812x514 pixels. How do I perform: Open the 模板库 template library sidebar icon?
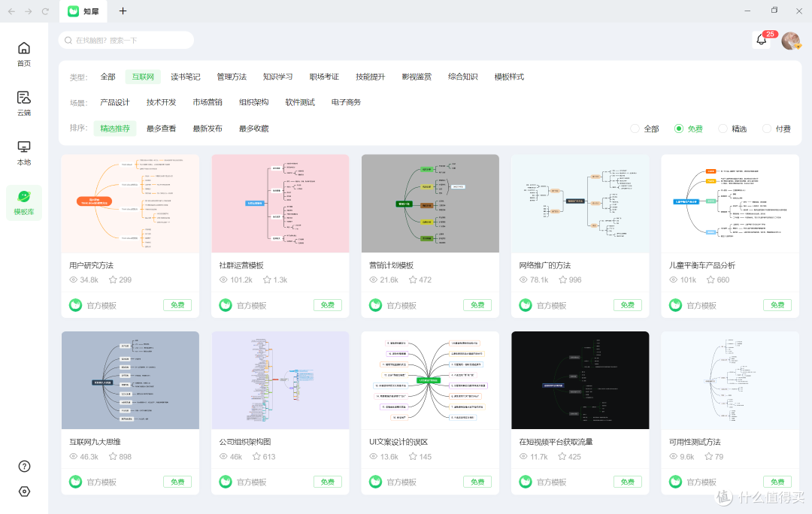[x=24, y=203]
